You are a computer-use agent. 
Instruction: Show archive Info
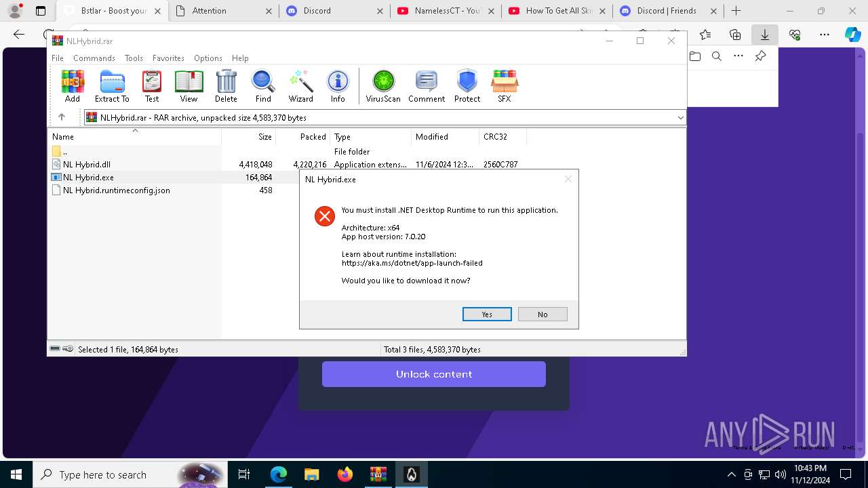click(x=338, y=86)
